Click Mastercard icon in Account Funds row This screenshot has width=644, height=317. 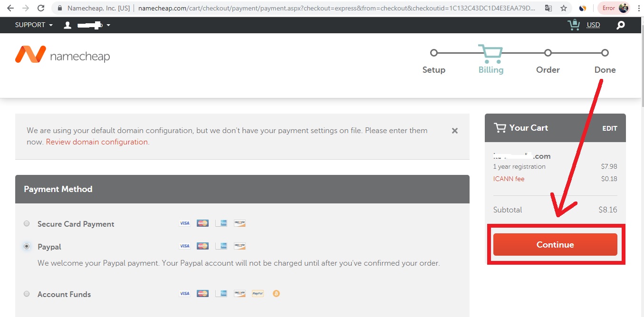(202, 294)
